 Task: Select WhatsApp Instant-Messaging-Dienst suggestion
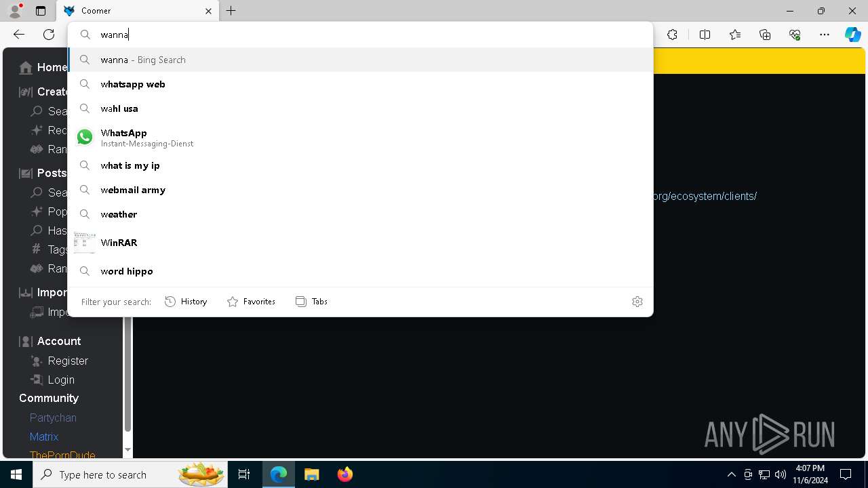360,137
